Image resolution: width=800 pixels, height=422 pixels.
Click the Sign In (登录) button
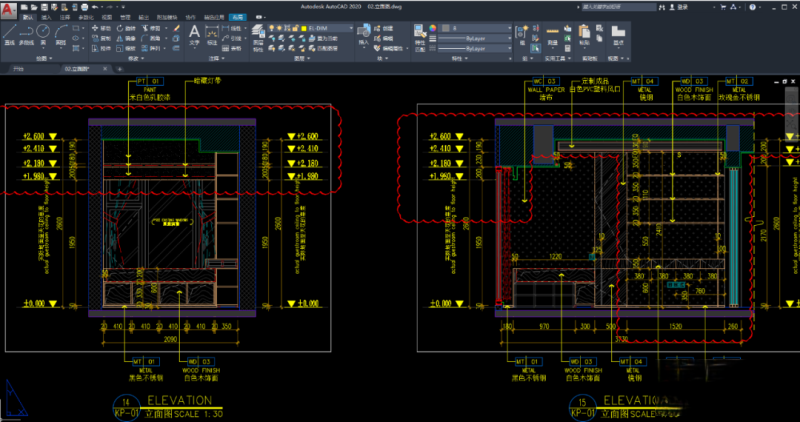(x=682, y=7)
